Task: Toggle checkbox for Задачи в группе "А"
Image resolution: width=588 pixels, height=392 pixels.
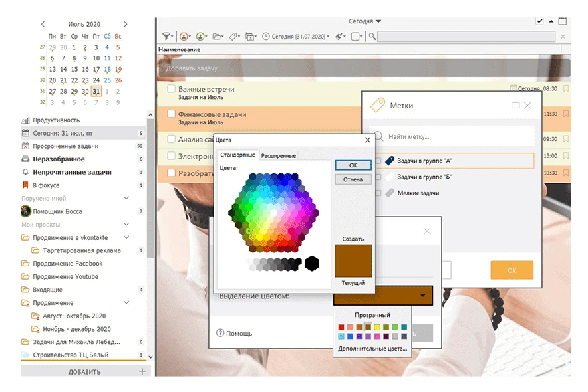Action: 378,161
